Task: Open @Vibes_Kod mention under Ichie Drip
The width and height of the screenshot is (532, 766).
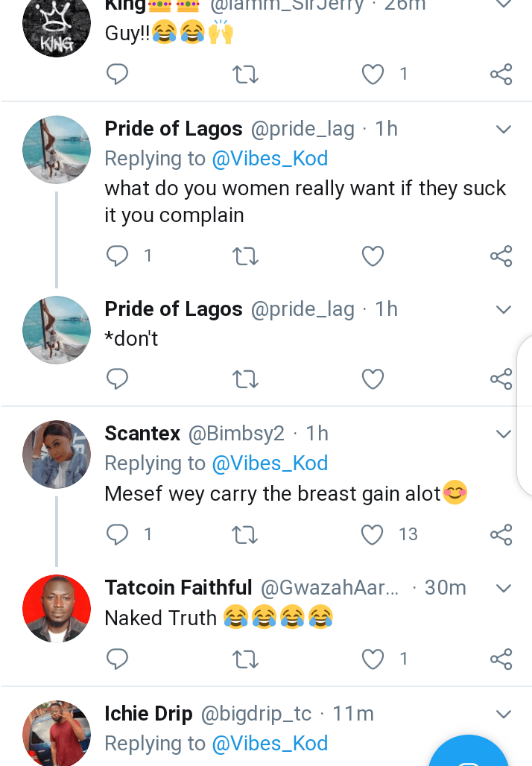Action: tap(270, 744)
